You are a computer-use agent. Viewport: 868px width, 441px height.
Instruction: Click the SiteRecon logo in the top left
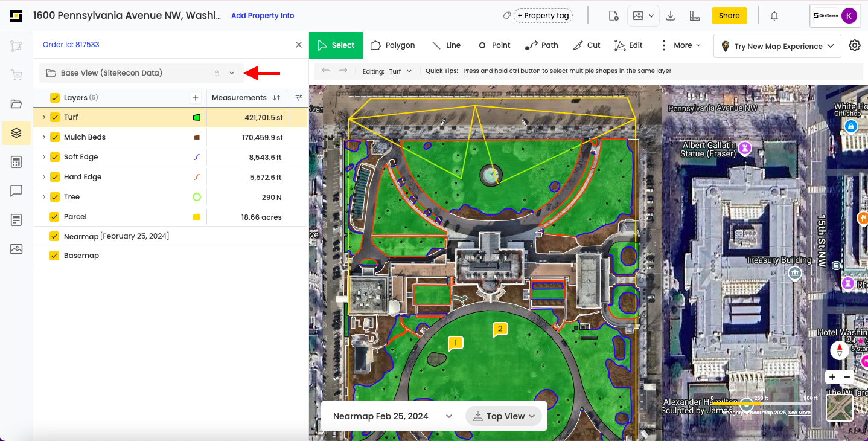pos(16,16)
